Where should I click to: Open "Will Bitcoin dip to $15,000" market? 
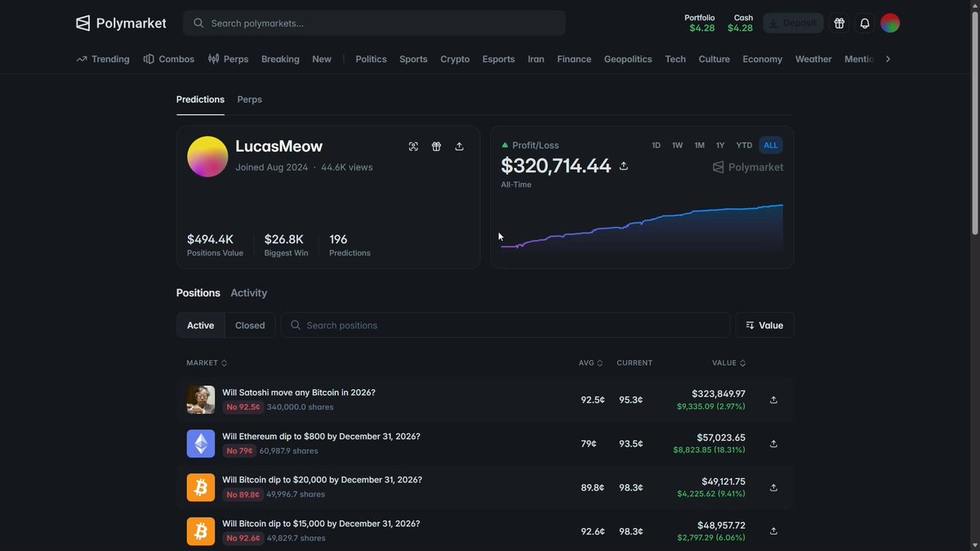(321, 524)
